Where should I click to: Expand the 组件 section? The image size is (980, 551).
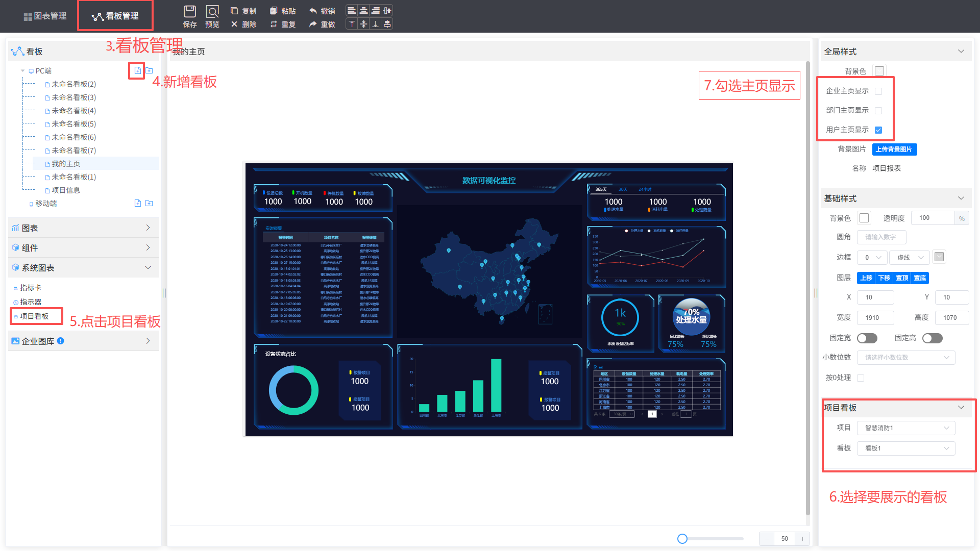coord(83,248)
